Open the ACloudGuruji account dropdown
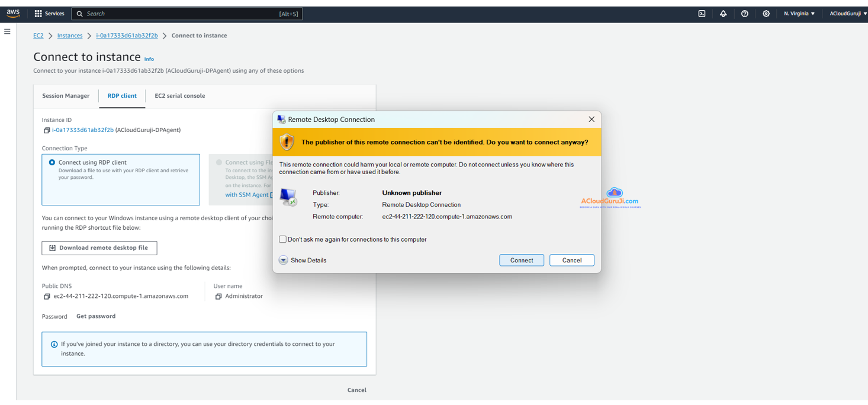 point(848,14)
